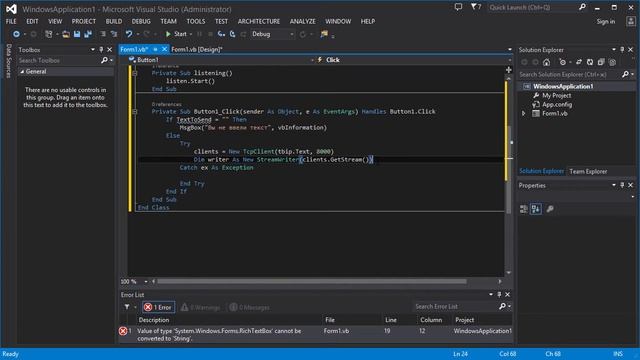
Task: Close the Form1.vb editor tab
Action: (x=164, y=49)
